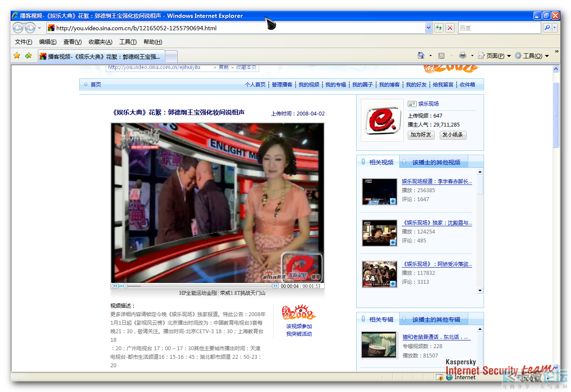This screenshot has height=392, width=571.
Task: Open the HP全能运动金刚 ad link
Action: [x=198, y=293]
